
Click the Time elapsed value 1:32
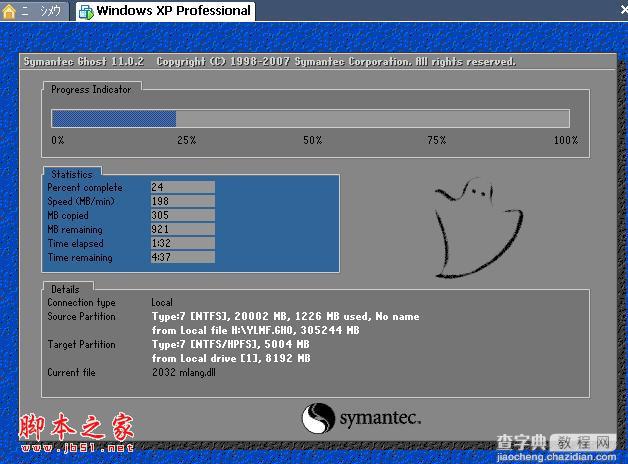(x=183, y=243)
